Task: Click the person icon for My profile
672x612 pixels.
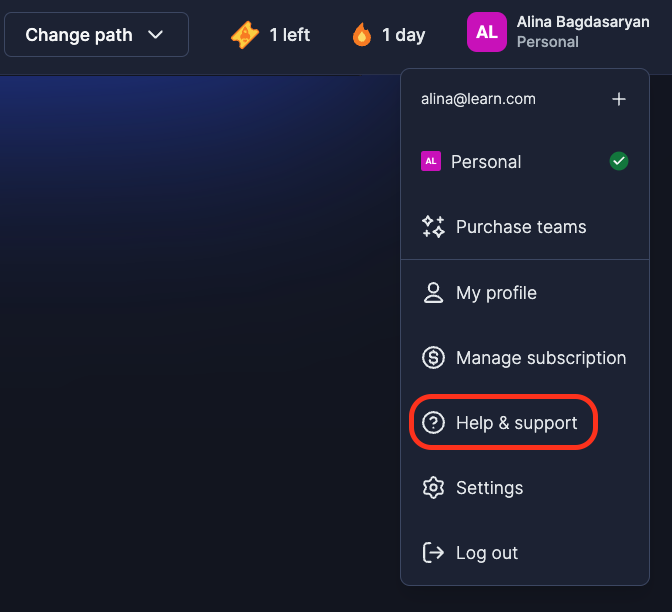Action: [x=433, y=293]
